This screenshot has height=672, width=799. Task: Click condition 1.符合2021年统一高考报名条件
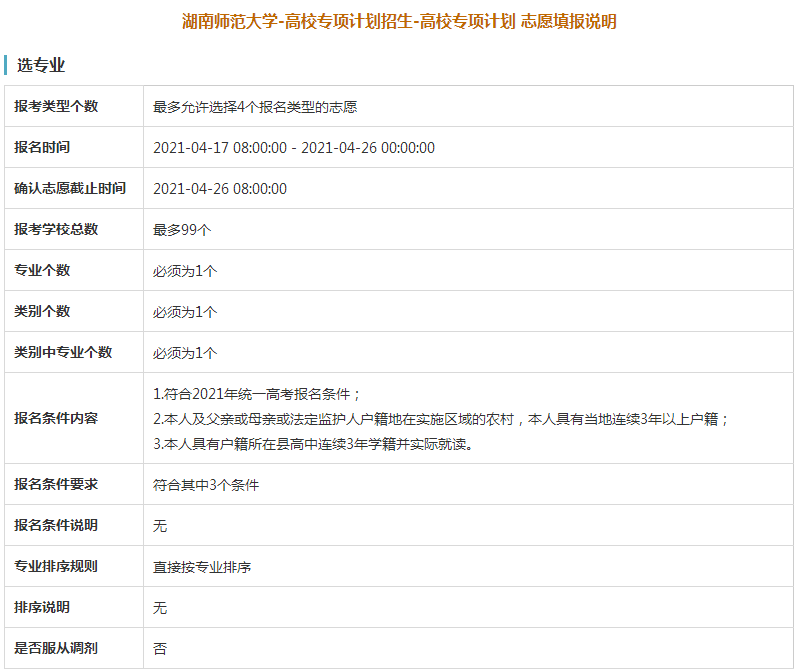[x=257, y=394]
